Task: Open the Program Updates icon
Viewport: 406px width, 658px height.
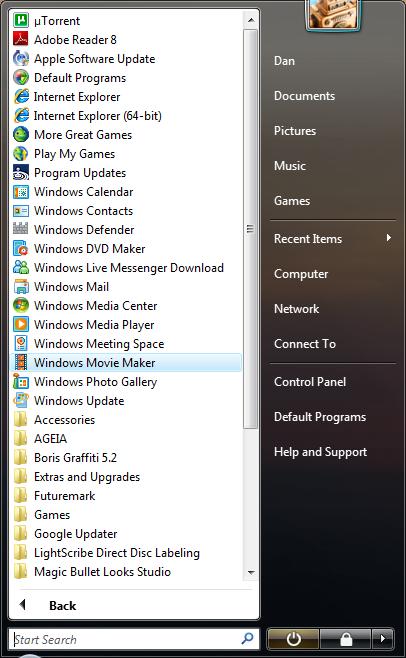Action: (21, 172)
